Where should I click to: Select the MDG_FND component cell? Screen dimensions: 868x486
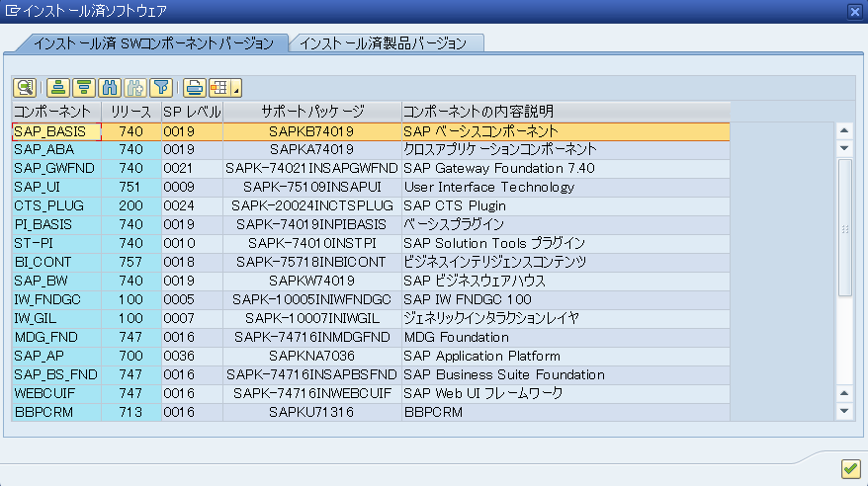[x=56, y=338]
